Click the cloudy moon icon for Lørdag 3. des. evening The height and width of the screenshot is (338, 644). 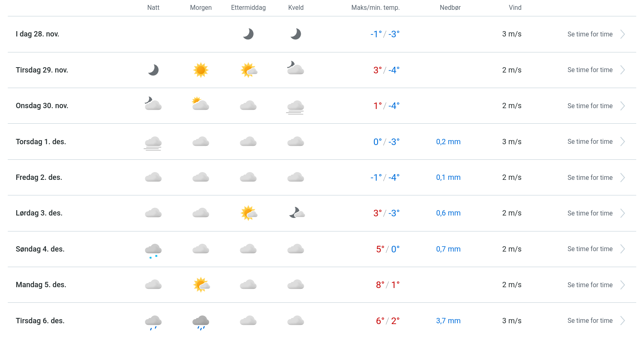pos(297,213)
